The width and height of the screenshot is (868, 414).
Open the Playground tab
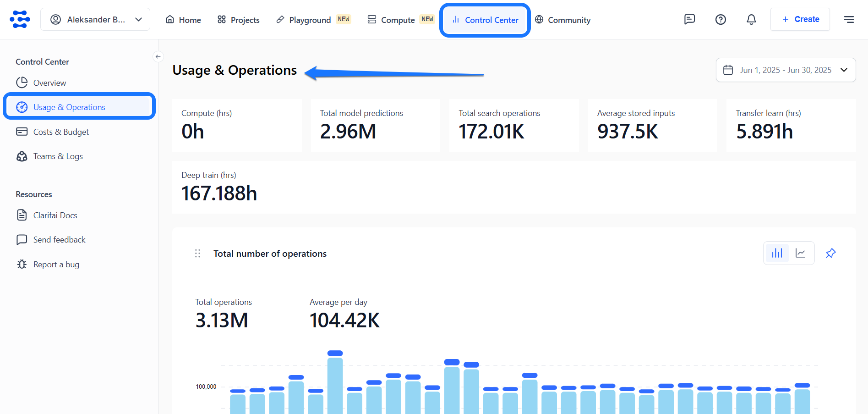click(313, 20)
